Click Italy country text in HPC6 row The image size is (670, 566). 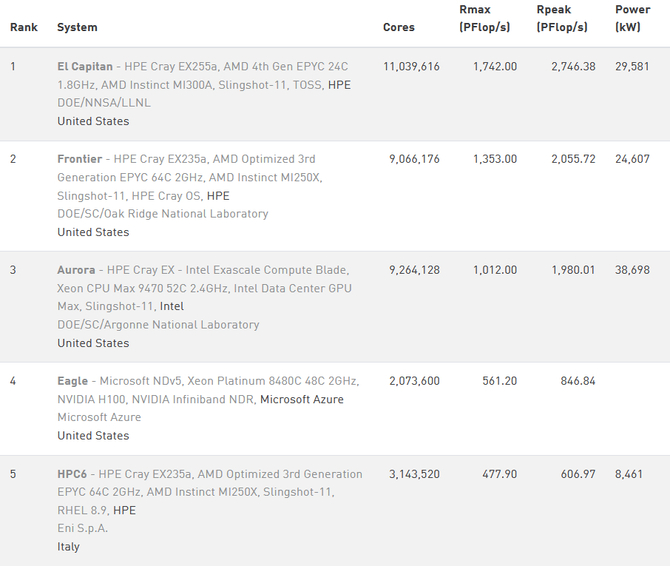(68, 547)
